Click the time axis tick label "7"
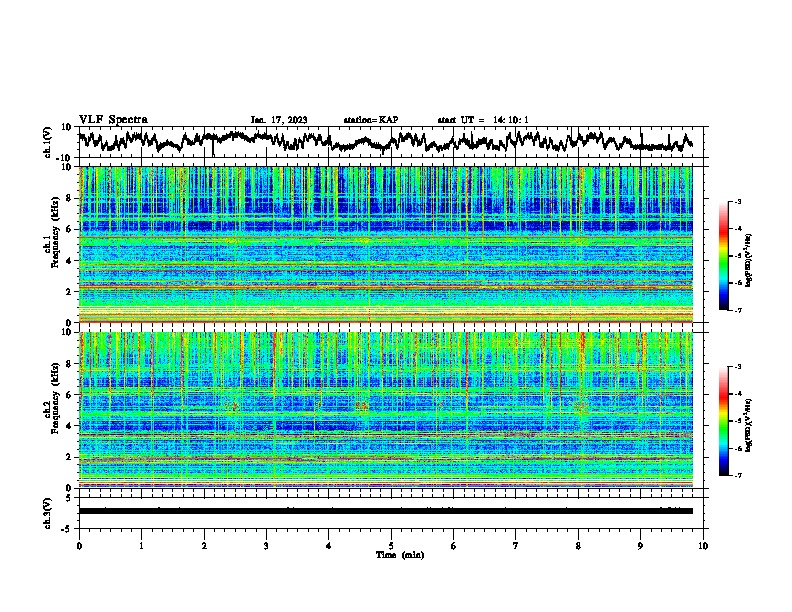 pyautogui.click(x=516, y=546)
